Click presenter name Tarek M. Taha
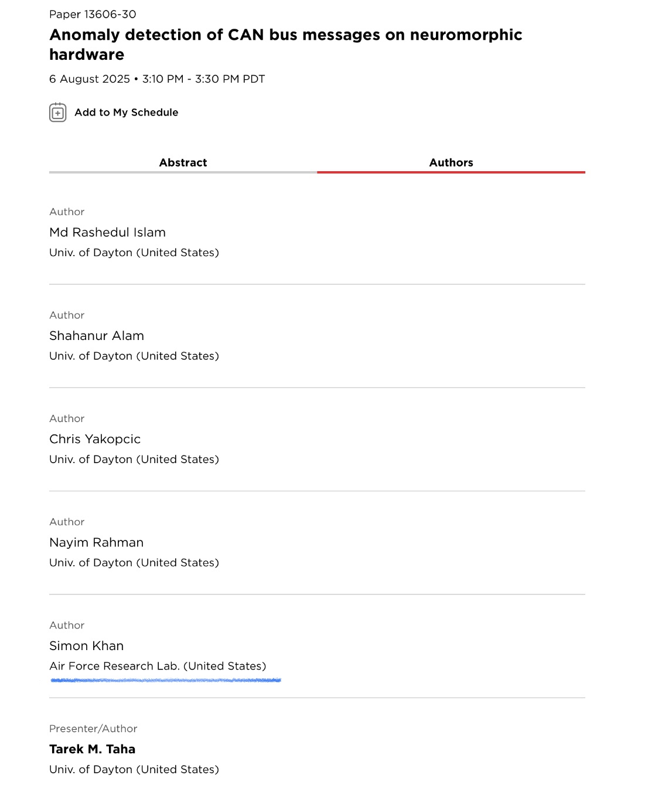Image resolution: width=672 pixels, height=799 pixels. coord(92,749)
